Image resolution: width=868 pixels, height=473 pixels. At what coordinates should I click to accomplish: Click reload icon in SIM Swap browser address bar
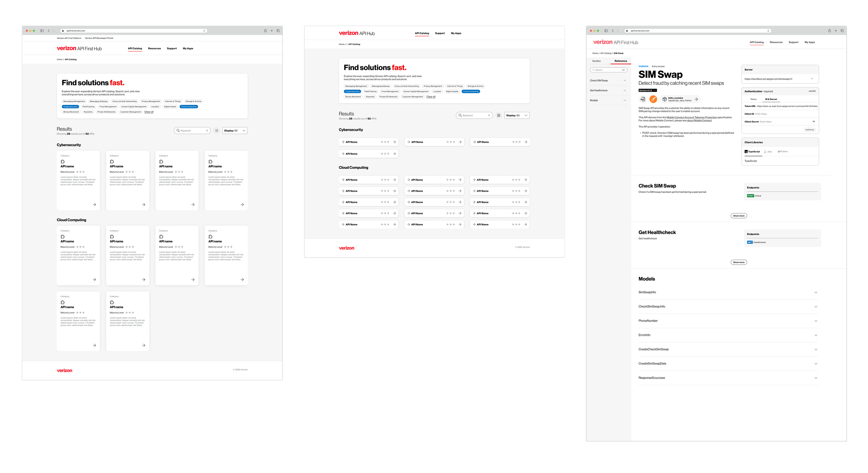pos(768,31)
